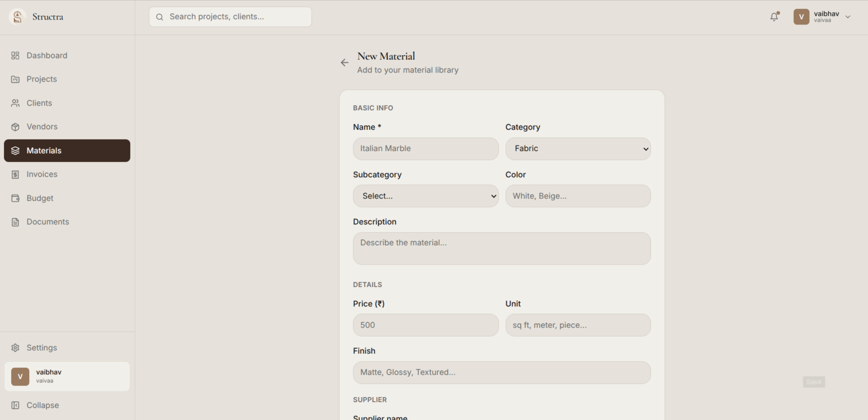Open the Invoices section
This screenshot has width=868, height=420.
tap(67, 174)
